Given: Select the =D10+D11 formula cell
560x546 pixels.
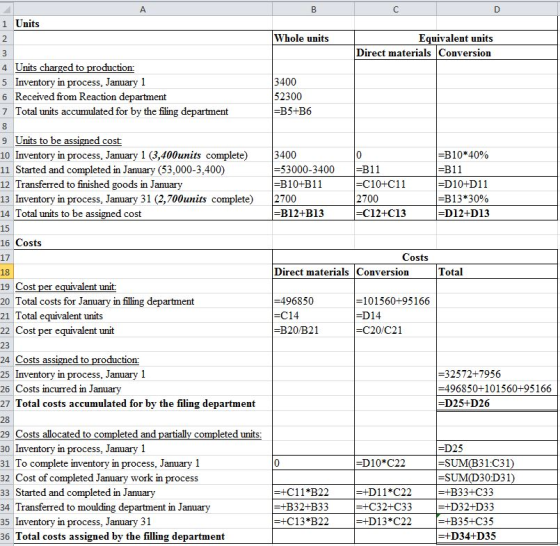Looking at the screenshot, I should [497, 184].
